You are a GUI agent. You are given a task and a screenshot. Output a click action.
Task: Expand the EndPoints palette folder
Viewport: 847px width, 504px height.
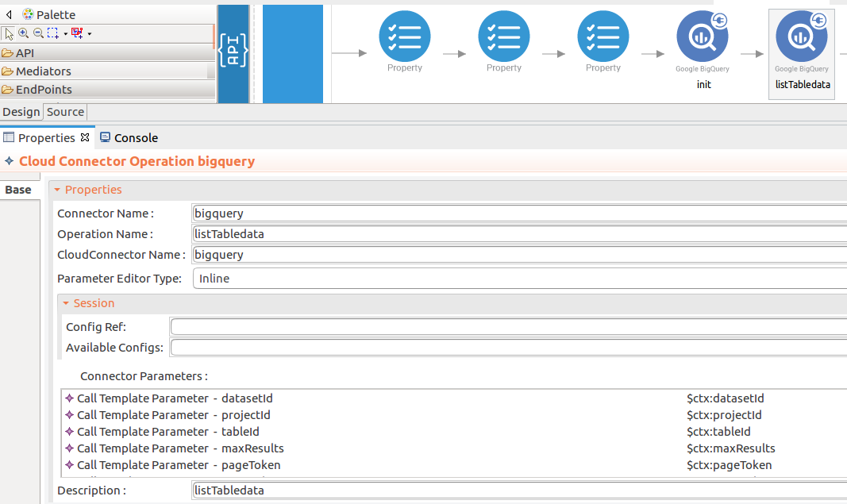pos(107,90)
